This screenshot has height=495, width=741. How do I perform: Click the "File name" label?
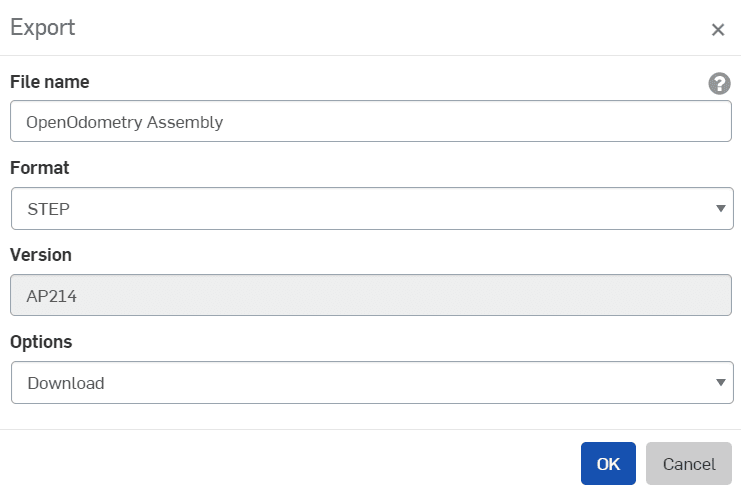click(50, 82)
